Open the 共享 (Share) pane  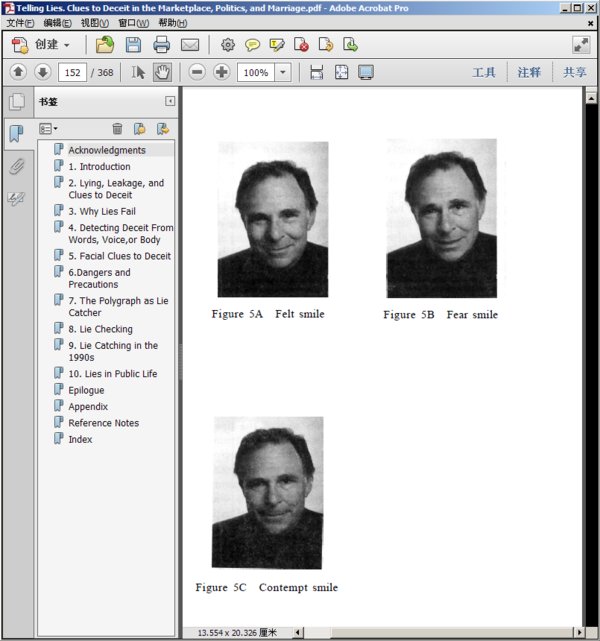coord(575,72)
